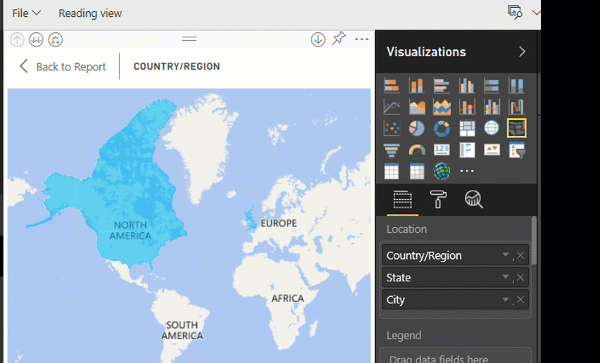
Task: Open the Analytics magnifier tab
Action: (x=473, y=199)
